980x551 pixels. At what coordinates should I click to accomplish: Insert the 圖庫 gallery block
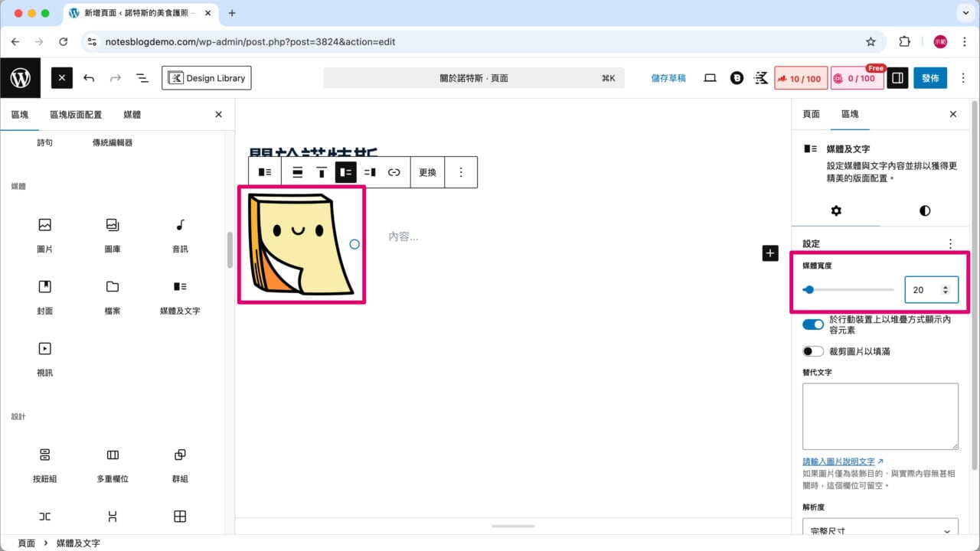(113, 234)
